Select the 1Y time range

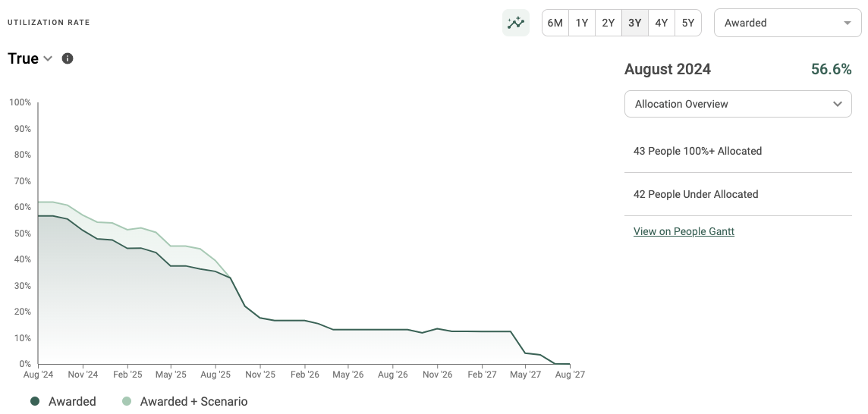pos(582,23)
